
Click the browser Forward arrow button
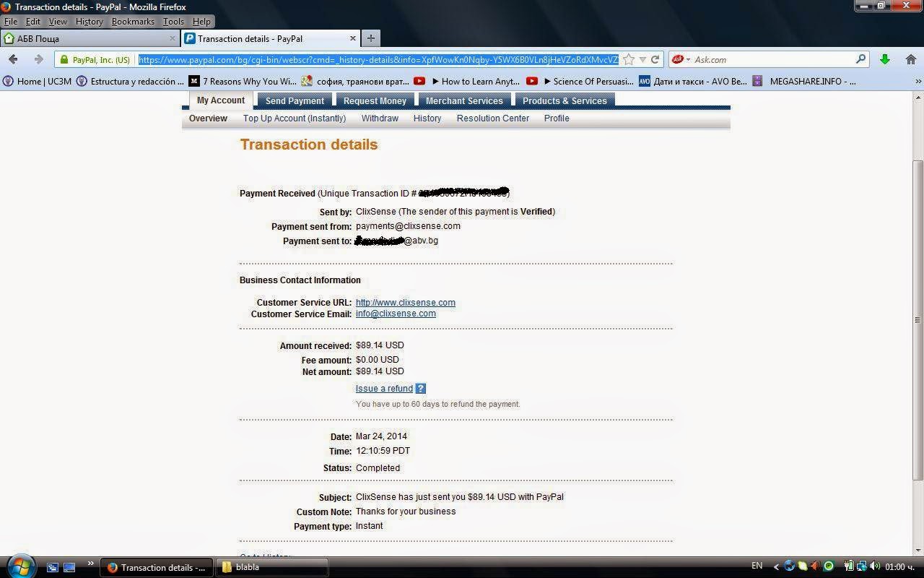tap(38, 59)
